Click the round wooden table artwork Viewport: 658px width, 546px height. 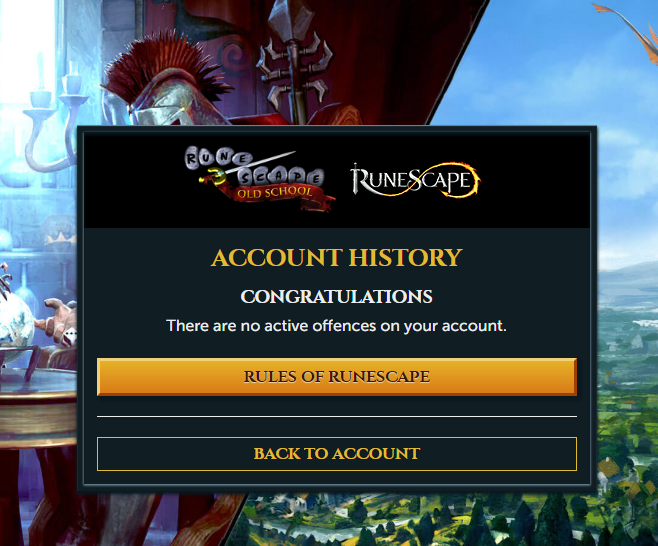[x=36, y=403]
